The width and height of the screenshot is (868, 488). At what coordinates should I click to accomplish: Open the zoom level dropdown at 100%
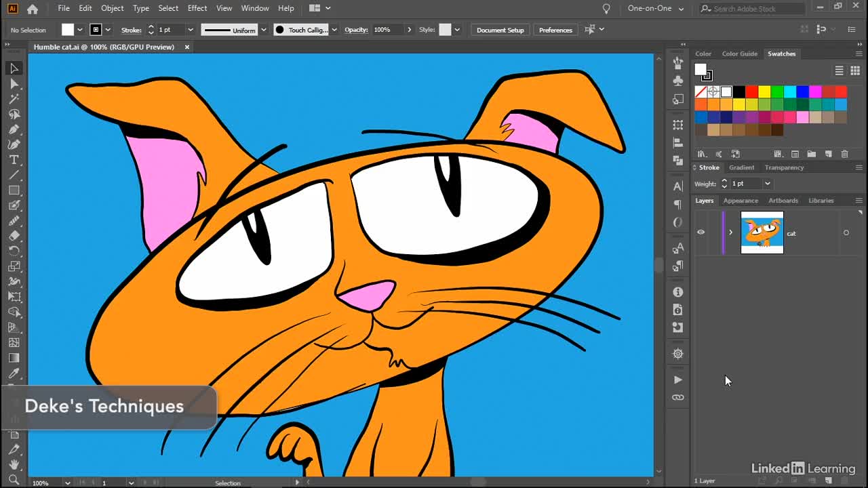tap(67, 483)
